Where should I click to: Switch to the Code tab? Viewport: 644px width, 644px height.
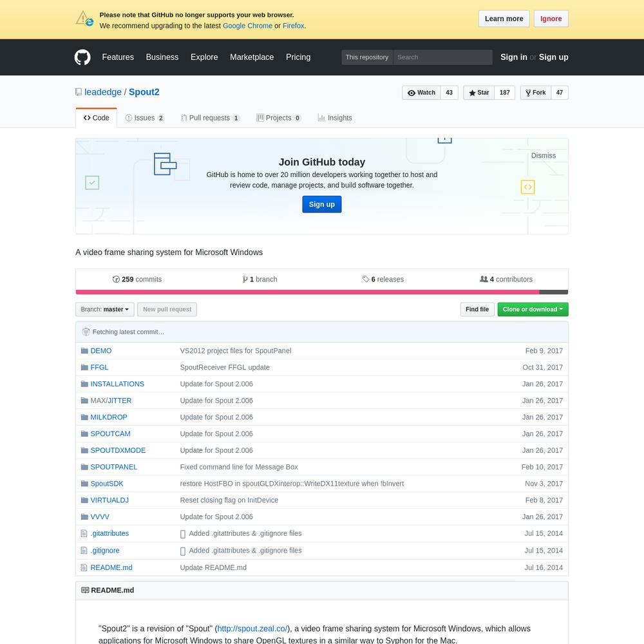[97, 118]
